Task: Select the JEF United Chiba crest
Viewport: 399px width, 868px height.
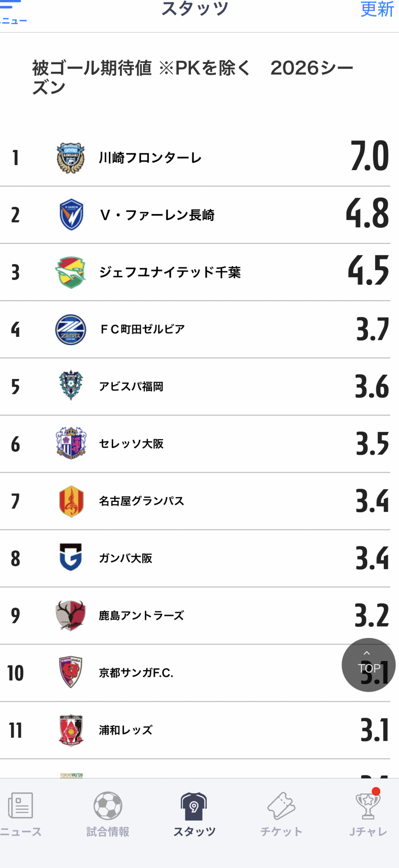Action: 71,272
